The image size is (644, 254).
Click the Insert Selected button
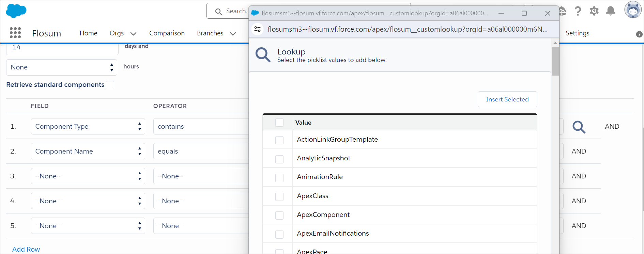(x=507, y=99)
